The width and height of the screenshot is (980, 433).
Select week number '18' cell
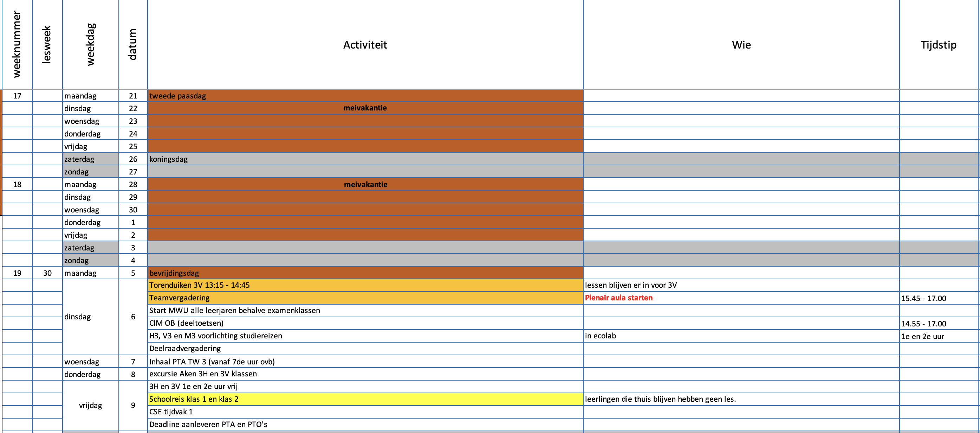pos(17,184)
